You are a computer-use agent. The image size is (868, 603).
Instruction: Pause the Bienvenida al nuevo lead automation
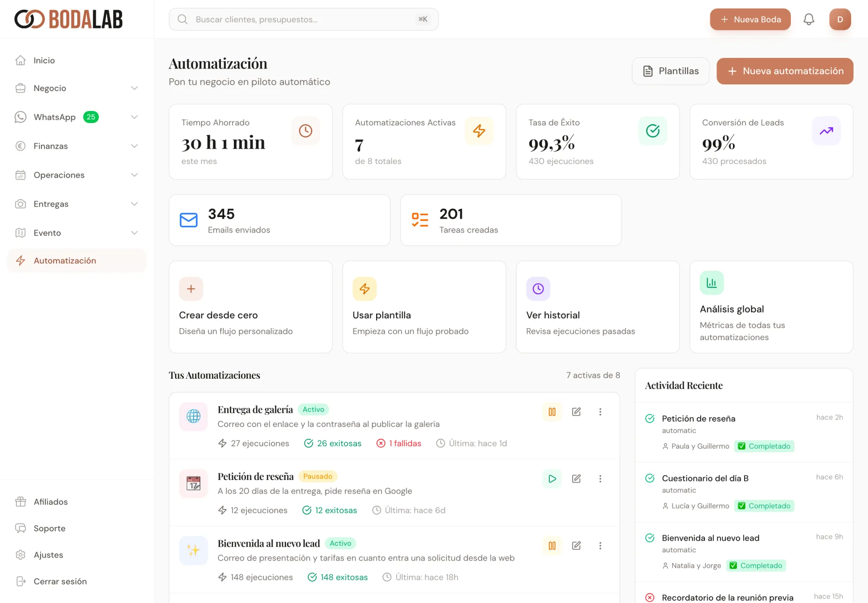pos(552,546)
